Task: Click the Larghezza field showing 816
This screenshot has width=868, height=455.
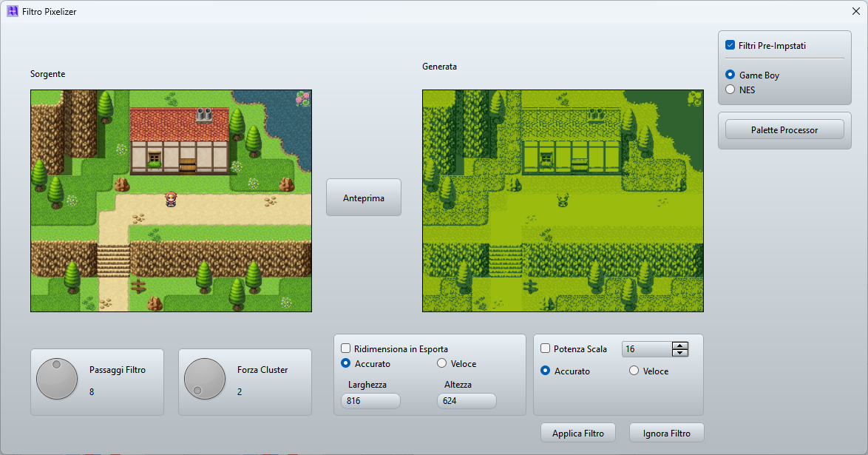Action: tap(370, 401)
